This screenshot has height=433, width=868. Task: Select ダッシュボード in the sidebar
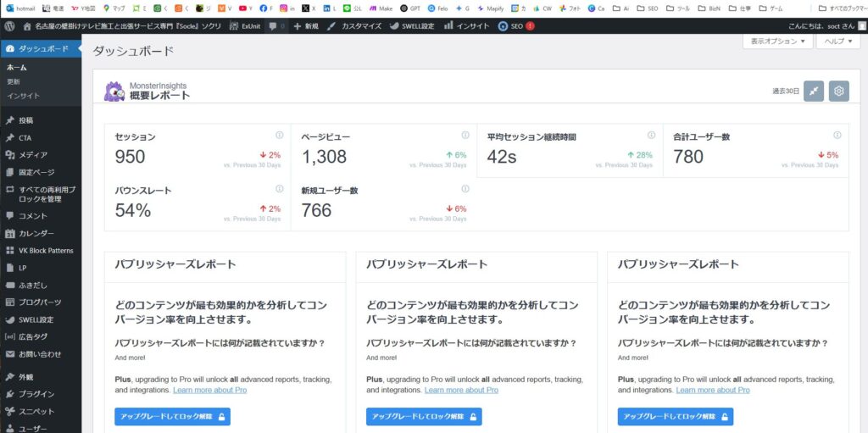pos(41,49)
